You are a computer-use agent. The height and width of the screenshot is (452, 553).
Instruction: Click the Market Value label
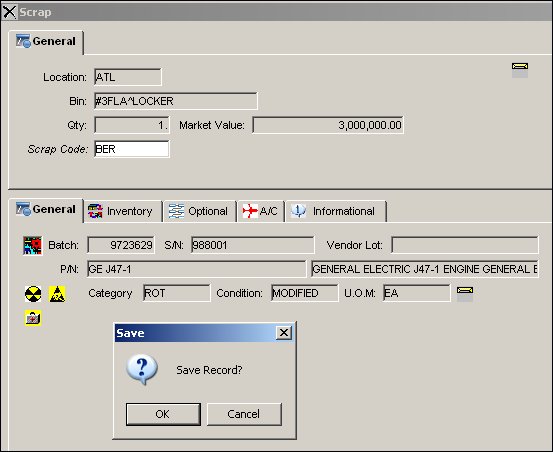212,125
